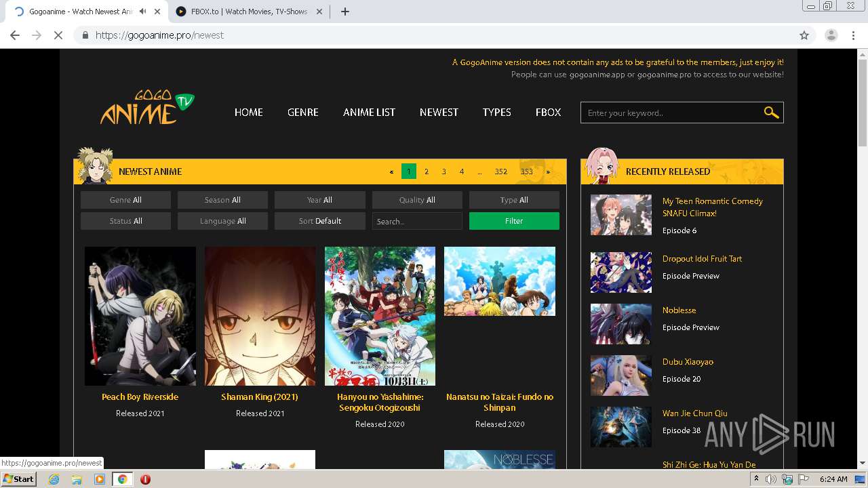
Task: Click Wan Jie Chun Qiu thumbnail
Action: 620,427
